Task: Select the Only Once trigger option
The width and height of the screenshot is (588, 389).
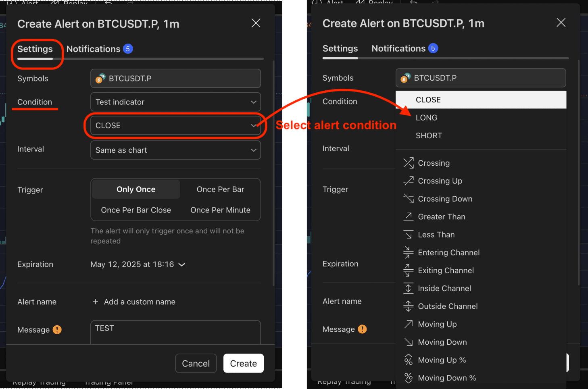Action: click(x=136, y=189)
